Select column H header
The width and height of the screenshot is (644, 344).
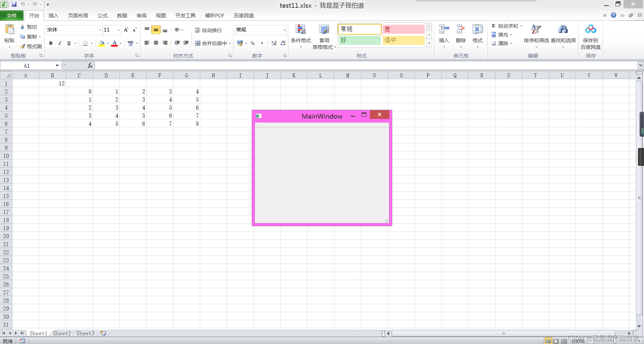[x=213, y=75]
